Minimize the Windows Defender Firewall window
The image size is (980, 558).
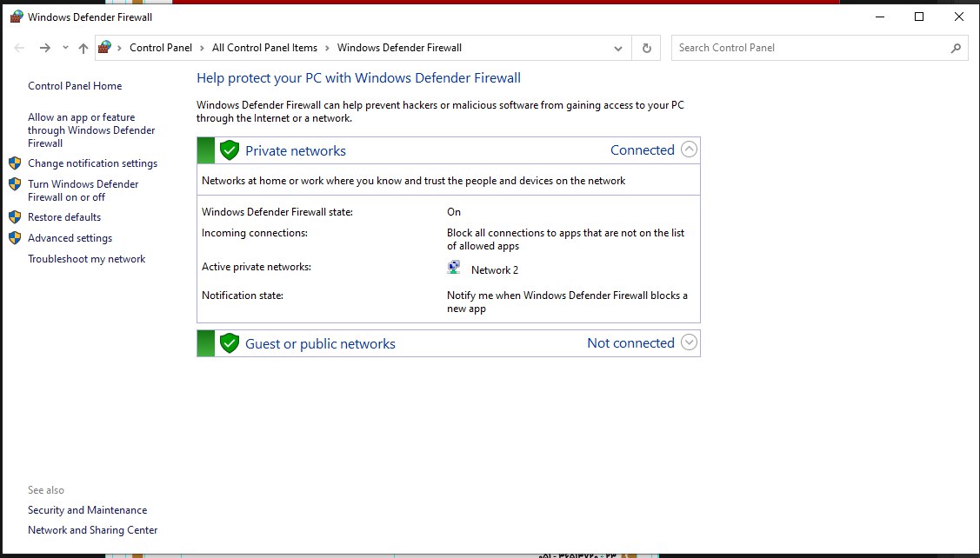coord(880,17)
